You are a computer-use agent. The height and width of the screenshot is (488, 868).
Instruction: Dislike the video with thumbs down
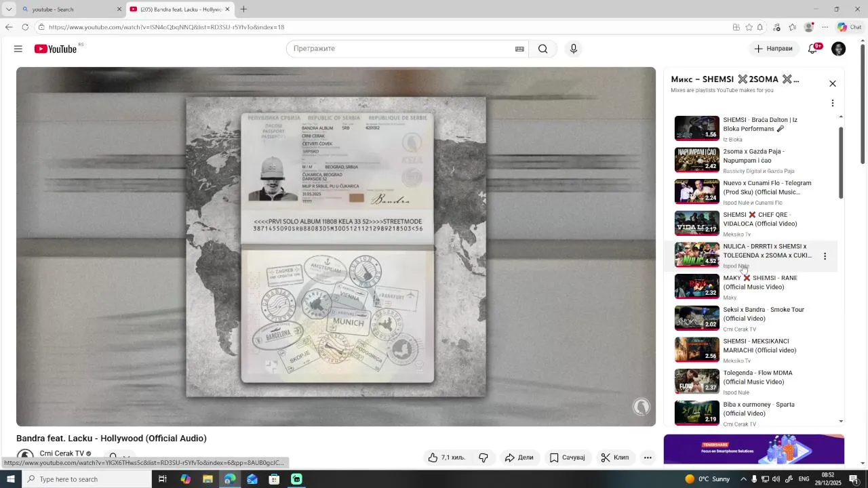(484, 457)
